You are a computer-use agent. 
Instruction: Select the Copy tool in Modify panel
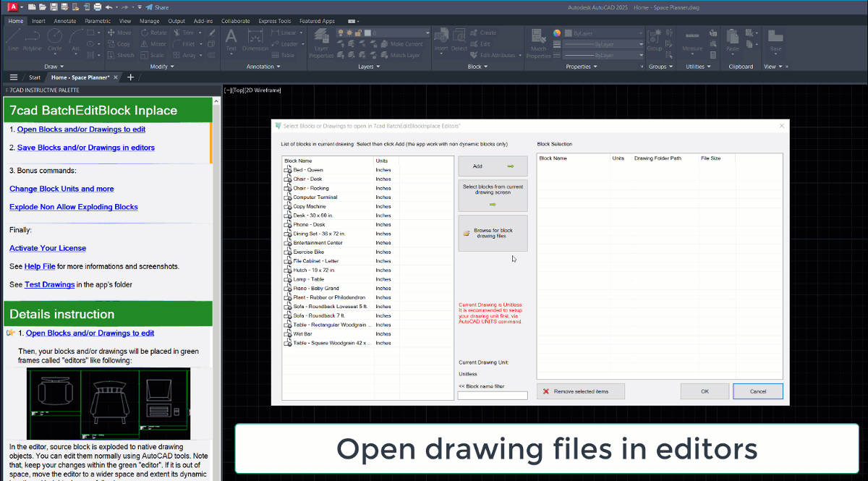click(x=119, y=44)
